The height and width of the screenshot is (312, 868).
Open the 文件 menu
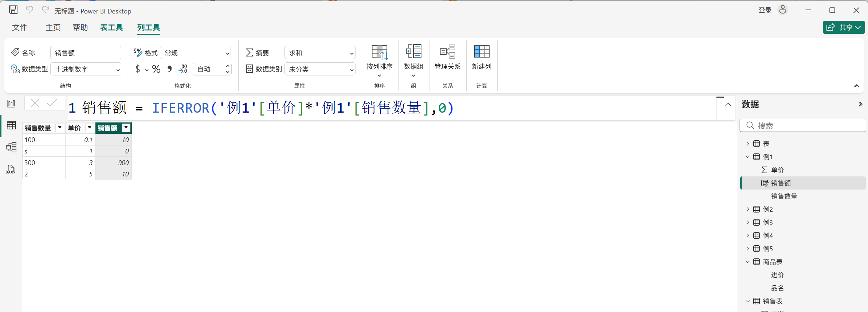click(20, 27)
